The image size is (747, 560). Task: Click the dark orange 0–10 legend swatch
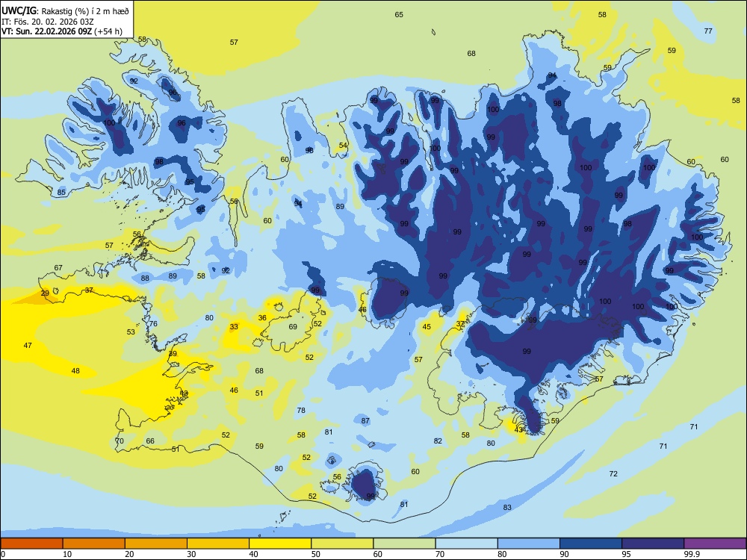(32, 544)
